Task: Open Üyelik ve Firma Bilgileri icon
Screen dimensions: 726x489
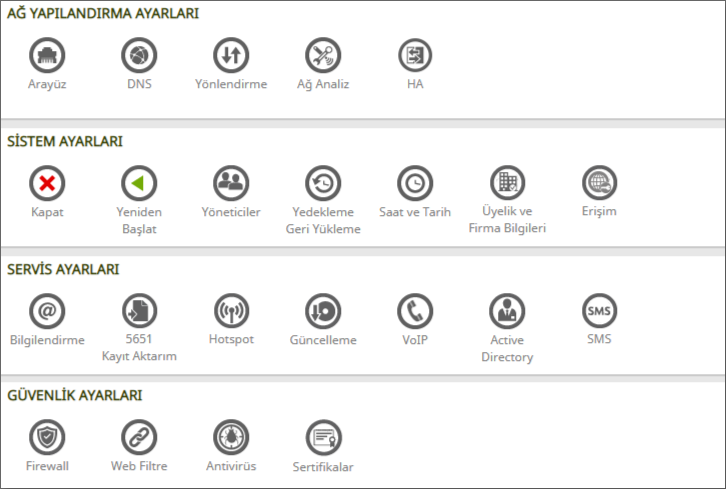Action: [507, 182]
